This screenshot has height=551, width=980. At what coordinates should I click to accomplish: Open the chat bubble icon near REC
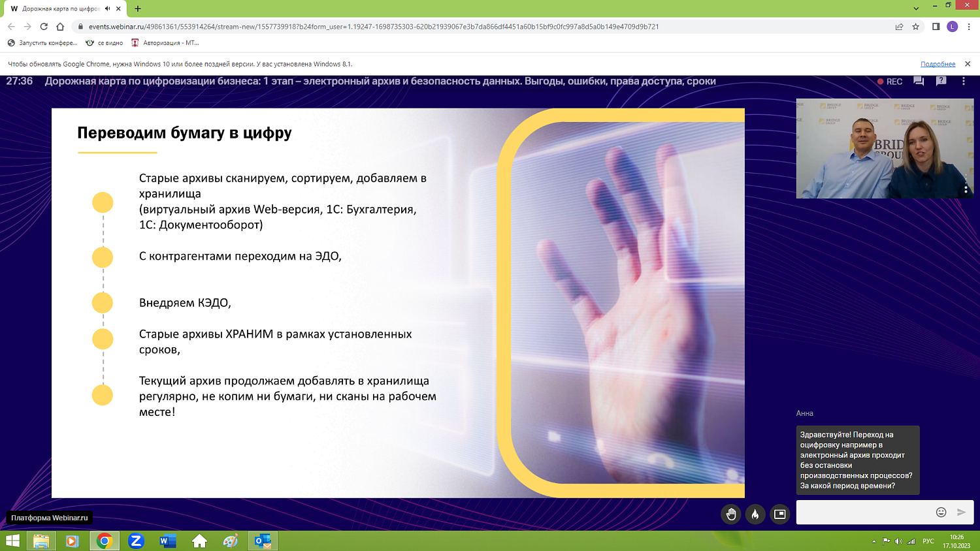(917, 81)
